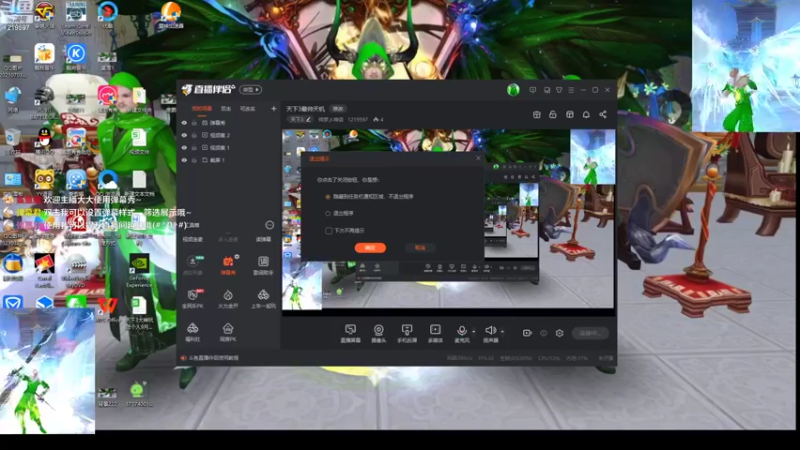Open the third scene tab

tap(247, 109)
